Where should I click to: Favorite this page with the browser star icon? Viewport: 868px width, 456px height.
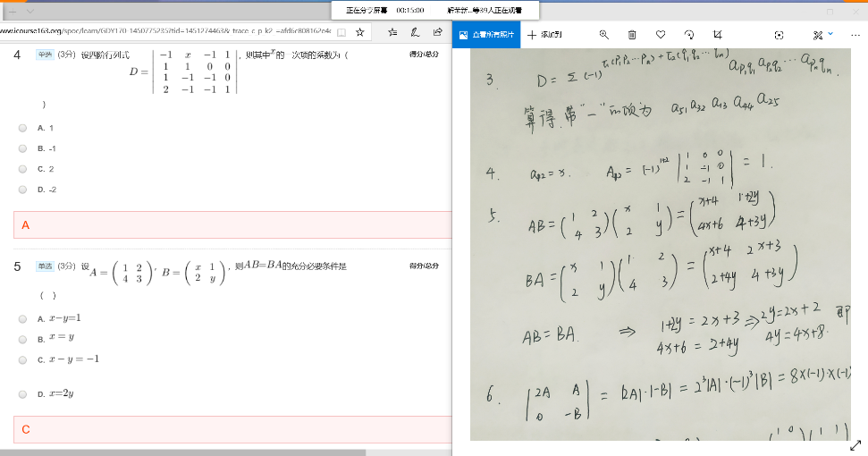pyautogui.click(x=359, y=31)
